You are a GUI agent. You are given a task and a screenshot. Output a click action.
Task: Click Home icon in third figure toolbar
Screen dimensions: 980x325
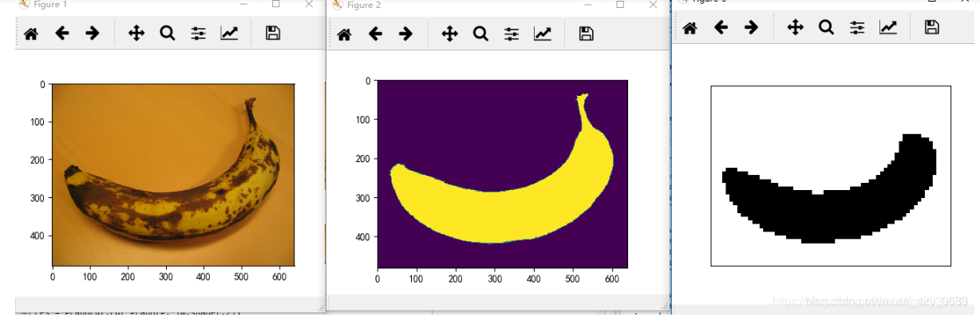coord(690,28)
